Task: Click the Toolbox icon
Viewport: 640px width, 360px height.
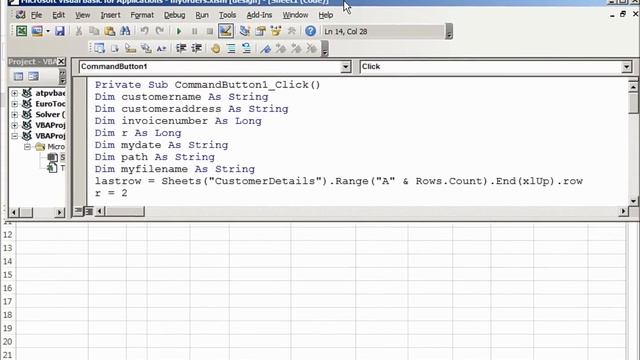Action: tap(291, 31)
